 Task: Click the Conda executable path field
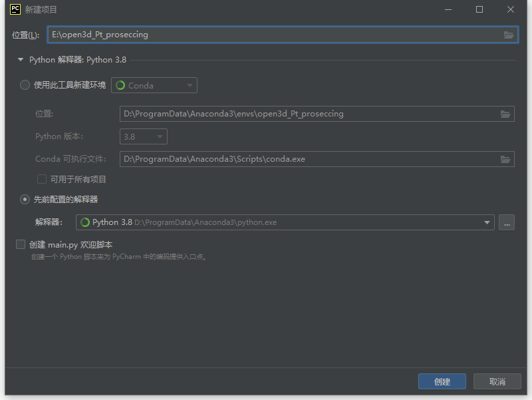306,159
